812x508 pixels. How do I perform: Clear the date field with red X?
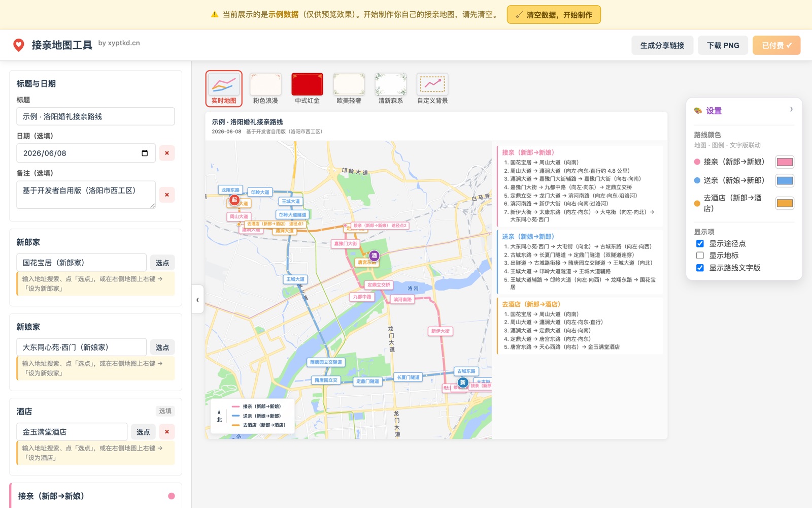pyautogui.click(x=167, y=153)
